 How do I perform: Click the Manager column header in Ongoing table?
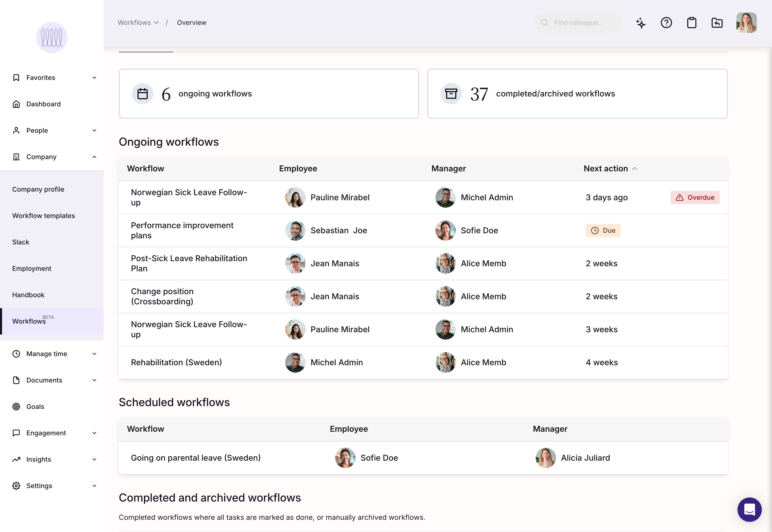tap(448, 169)
